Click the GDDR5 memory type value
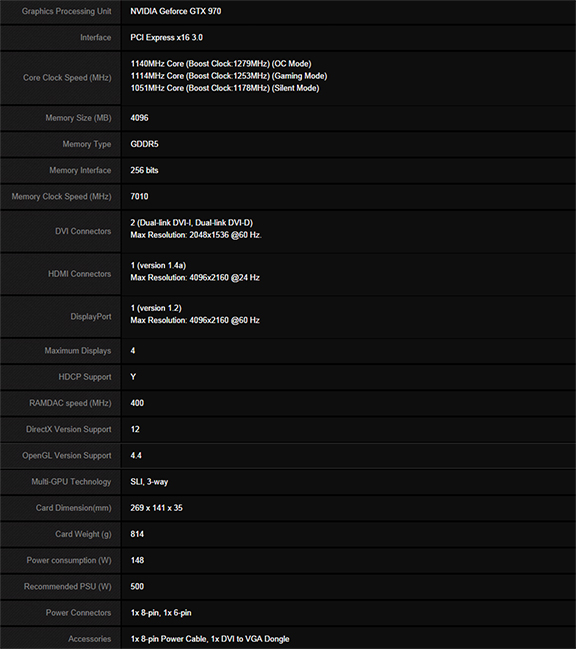 (x=144, y=144)
